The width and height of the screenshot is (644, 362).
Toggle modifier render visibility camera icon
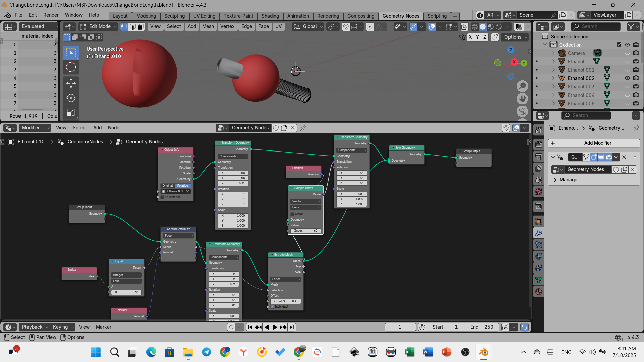coord(609,157)
